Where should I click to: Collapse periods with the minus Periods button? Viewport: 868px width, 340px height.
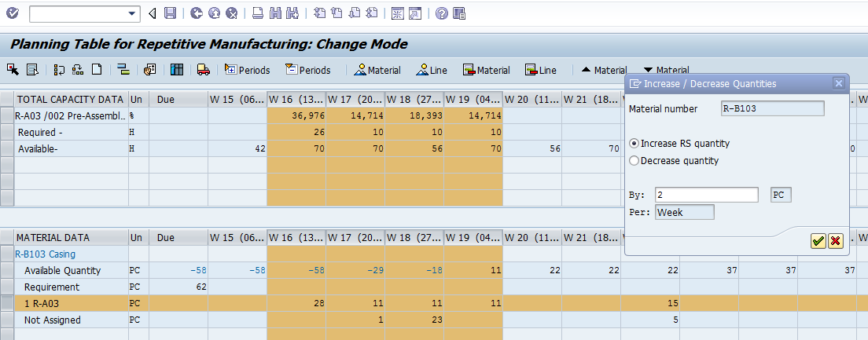[x=307, y=70]
